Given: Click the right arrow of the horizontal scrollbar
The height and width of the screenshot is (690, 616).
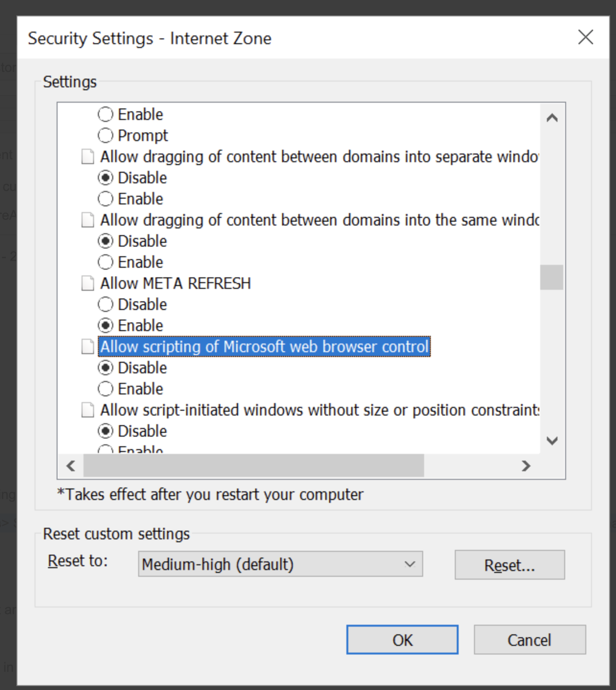Looking at the screenshot, I should [x=526, y=466].
